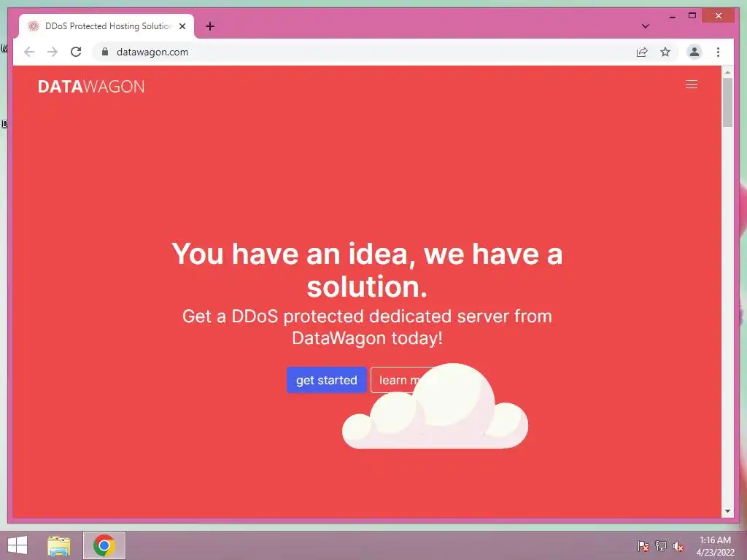Viewport: 747px width, 560px height.
Task: Open a new tab with plus button
Action: pos(210,26)
